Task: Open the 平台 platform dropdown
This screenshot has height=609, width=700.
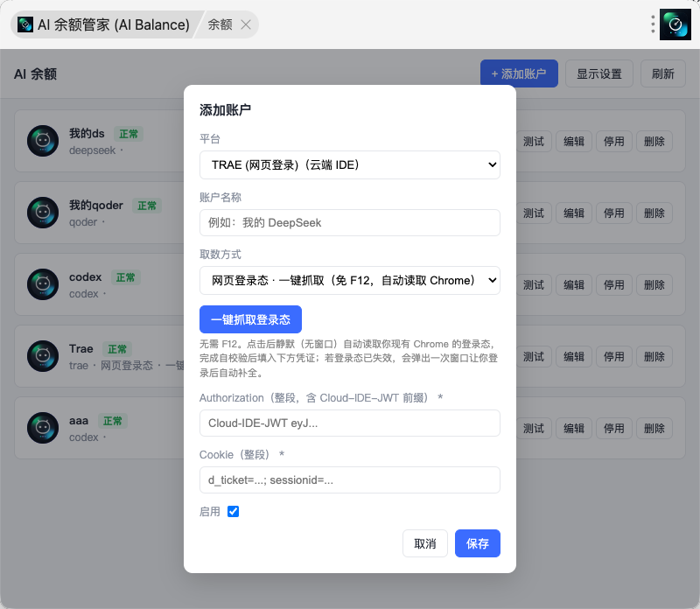Action: (x=349, y=164)
